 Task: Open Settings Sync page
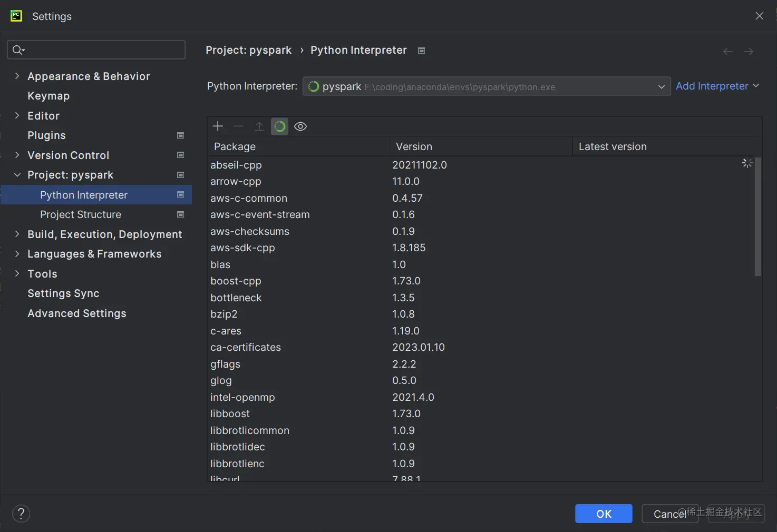point(63,293)
